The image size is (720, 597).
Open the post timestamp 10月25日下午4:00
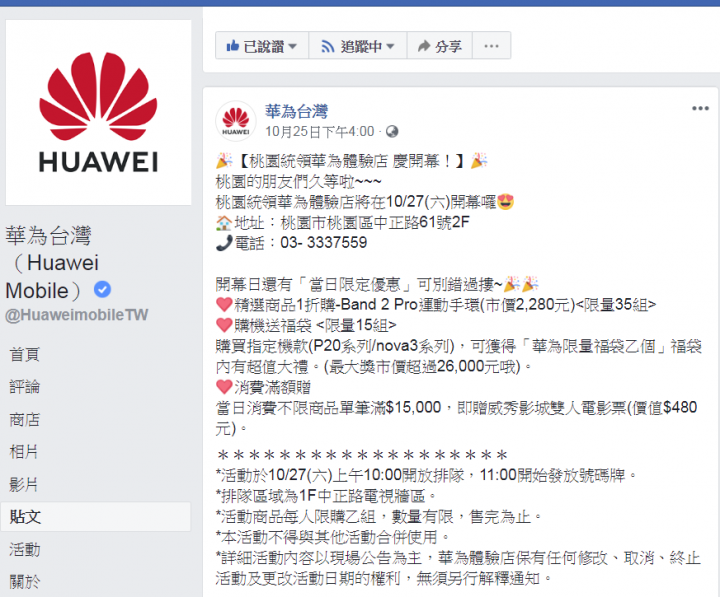click(320, 132)
